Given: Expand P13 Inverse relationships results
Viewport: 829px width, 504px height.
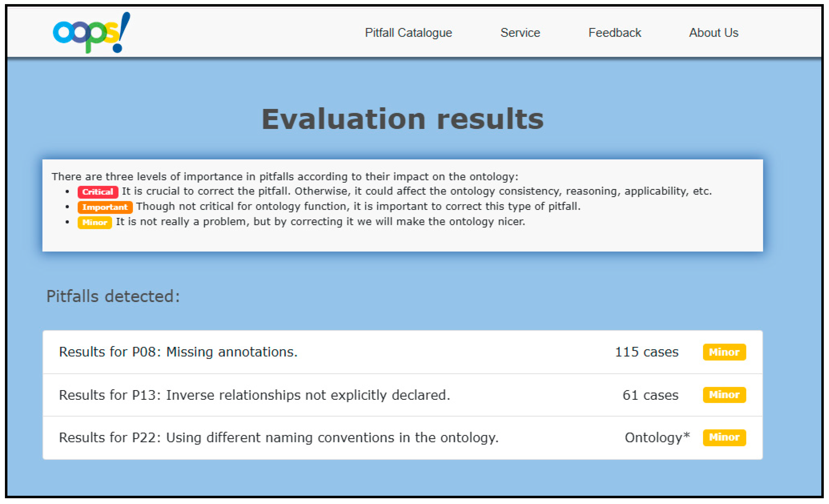Looking at the screenshot, I should tap(254, 395).
